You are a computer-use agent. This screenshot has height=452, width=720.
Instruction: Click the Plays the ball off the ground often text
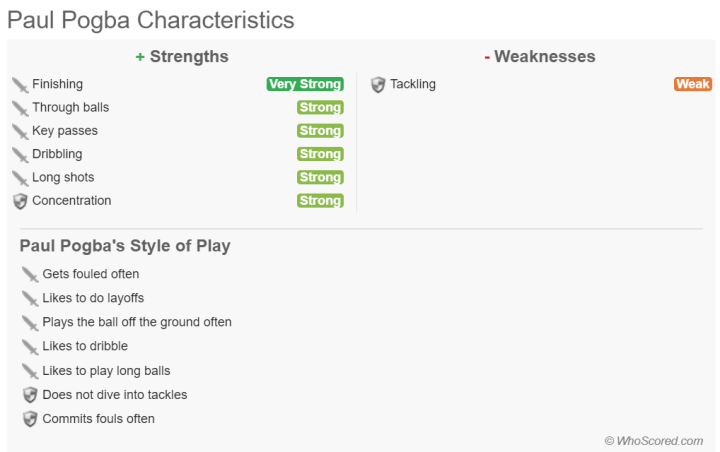pyautogui.click(x=137, y=323)
